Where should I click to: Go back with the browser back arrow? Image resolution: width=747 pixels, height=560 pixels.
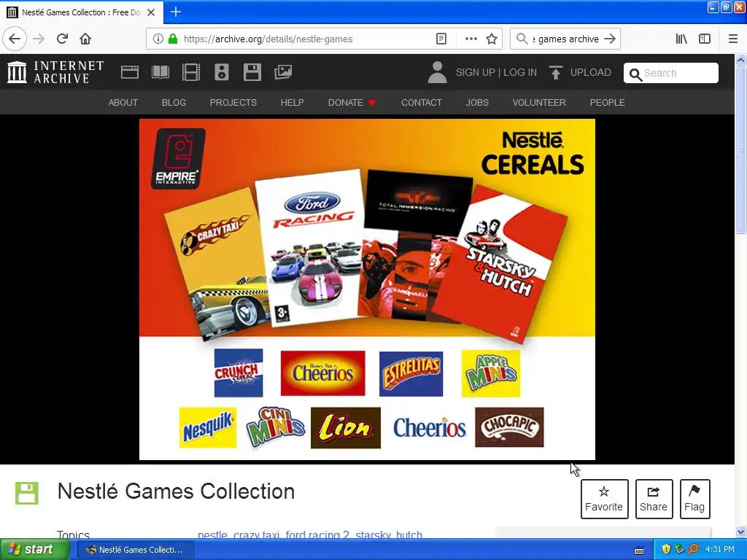pyautogui.click(x=15, y=39)
